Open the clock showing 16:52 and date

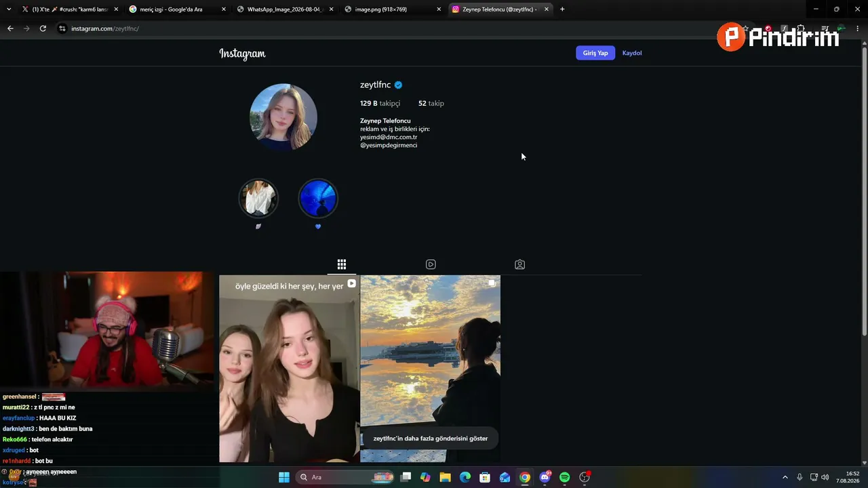pos(848,477)
